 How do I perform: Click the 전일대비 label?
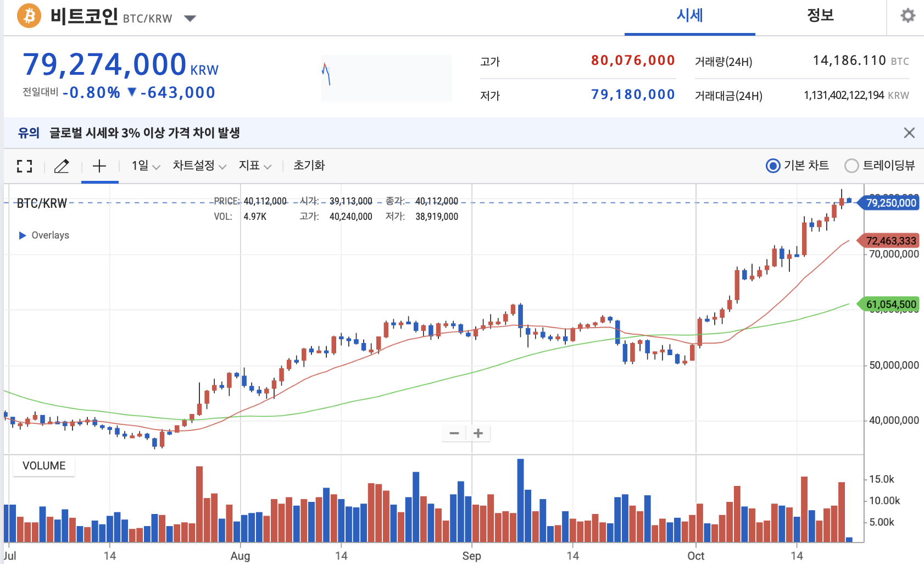[x=40, y=92]
